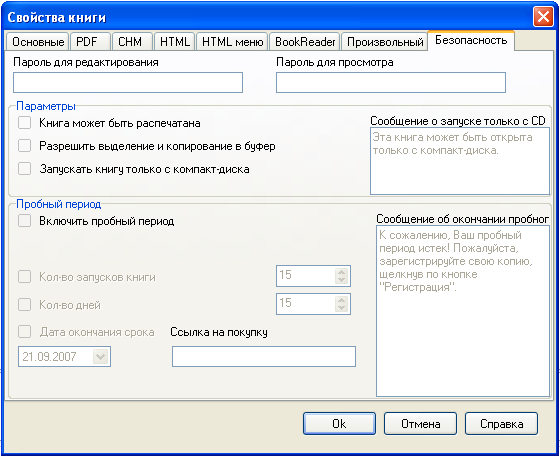The width and height of the screenshot is (560, 457).
Task: Go to HTML меню tab
Action: [x=232, y=42]
